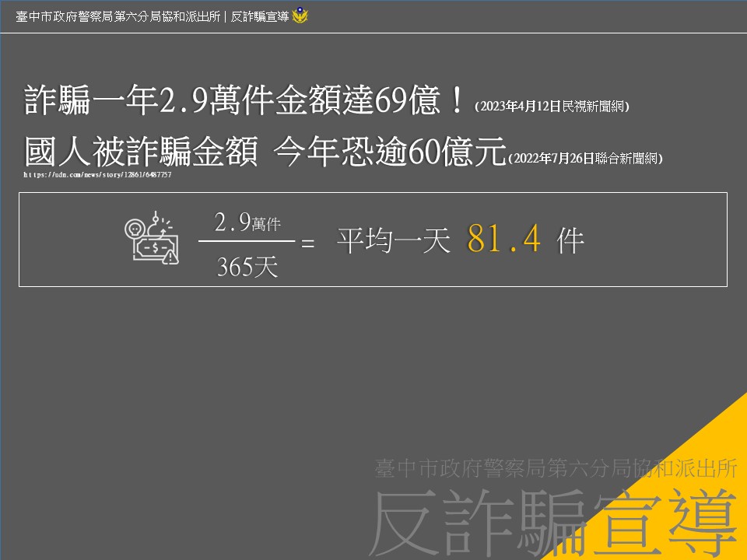Click the police badge emblem in header

point(300,15)
